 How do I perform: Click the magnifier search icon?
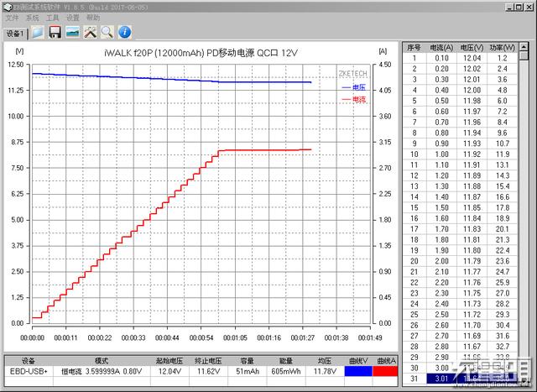(107, 33)
